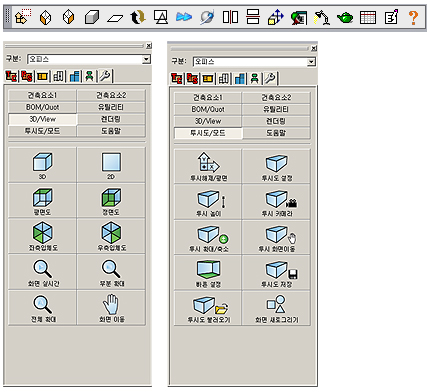Click 투시 확대/축소 zoom perspective icon
Image resolution: width=430 pixels, height=392 pixels.
tap(208, 238)
